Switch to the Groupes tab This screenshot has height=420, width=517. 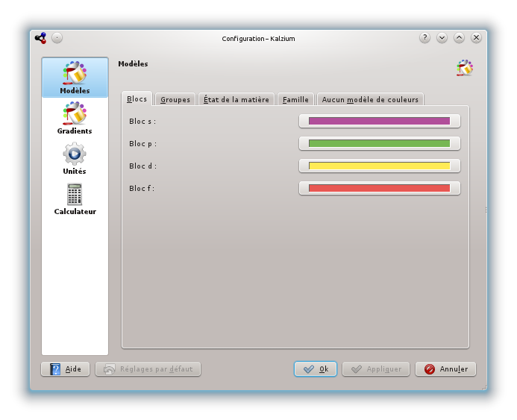175,99
